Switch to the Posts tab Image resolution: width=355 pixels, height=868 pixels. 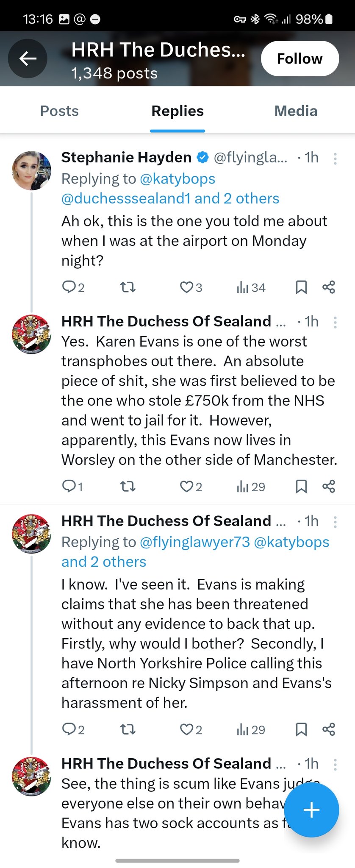pyautogui.click(x=59, y=111)
